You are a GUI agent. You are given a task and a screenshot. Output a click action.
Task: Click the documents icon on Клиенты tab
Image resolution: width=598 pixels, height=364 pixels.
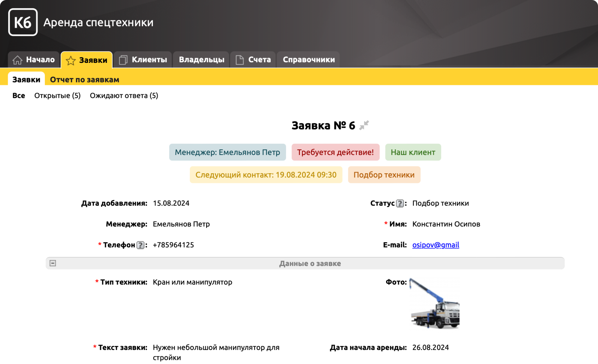coord(123,60)
